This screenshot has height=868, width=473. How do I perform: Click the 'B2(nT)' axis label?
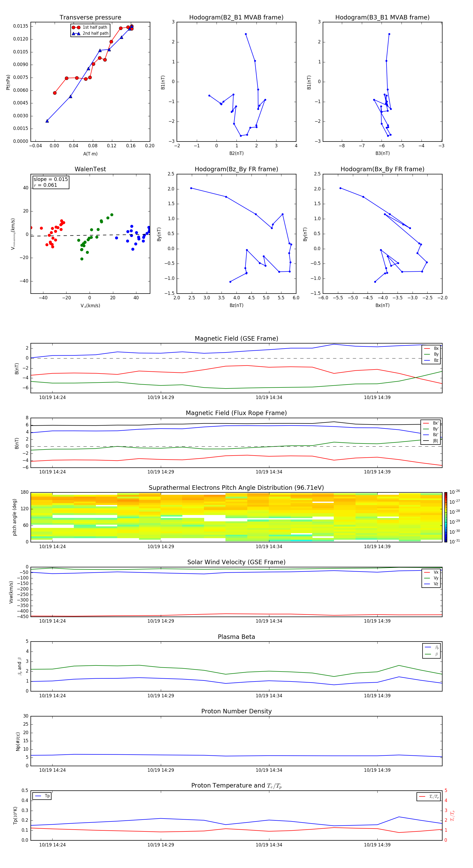(236, 153)
